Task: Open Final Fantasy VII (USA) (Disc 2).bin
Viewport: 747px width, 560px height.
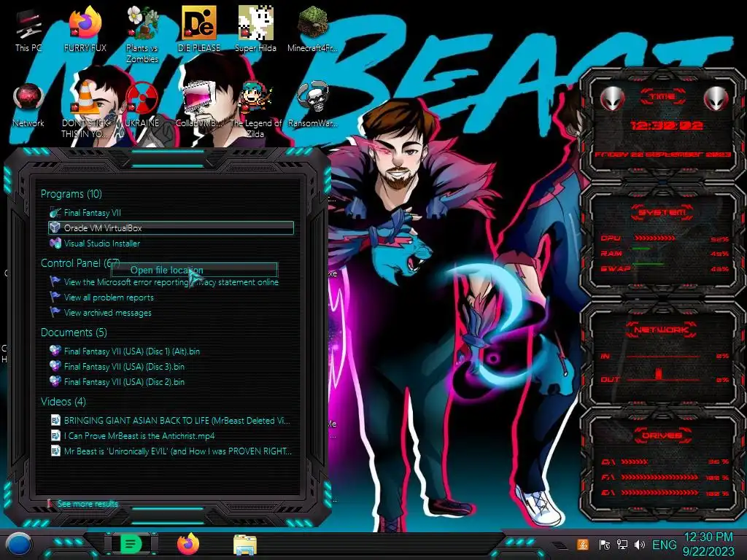Action: tap(171, 382)
